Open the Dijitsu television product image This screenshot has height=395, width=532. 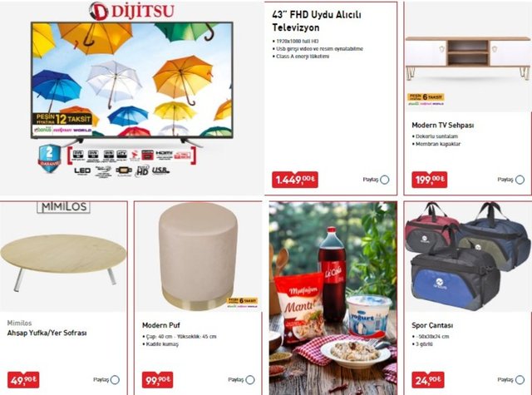click(132, 81)
